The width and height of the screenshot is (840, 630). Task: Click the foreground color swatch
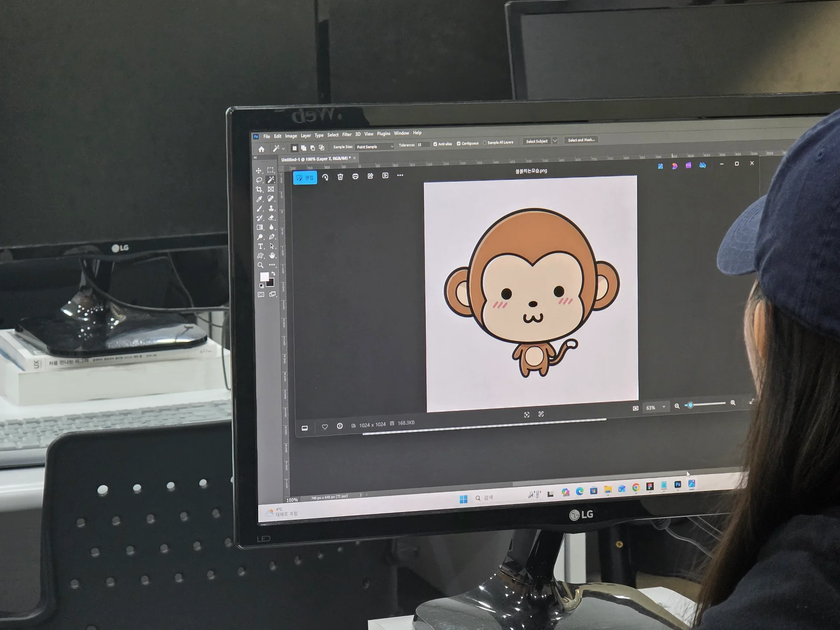(264, 276)
